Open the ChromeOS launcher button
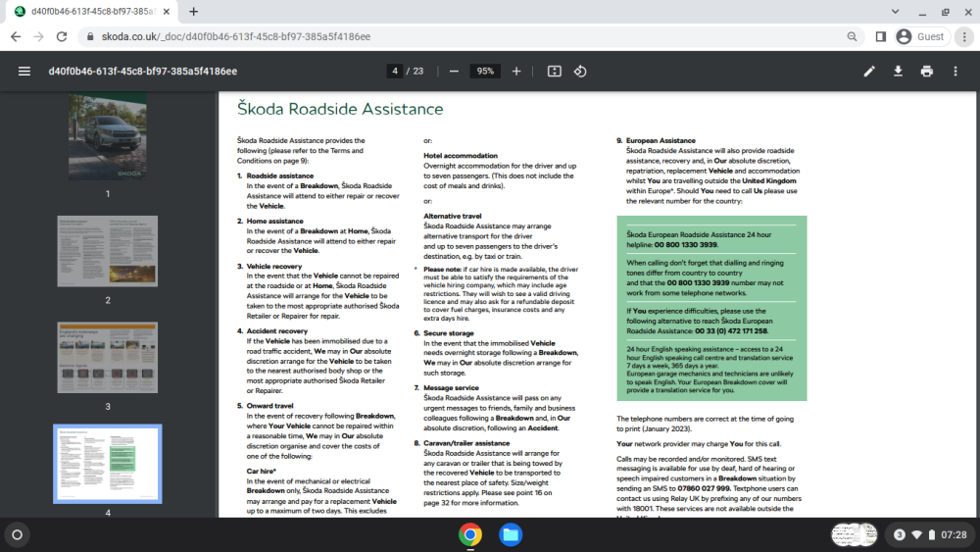 (x=18, y=535)
